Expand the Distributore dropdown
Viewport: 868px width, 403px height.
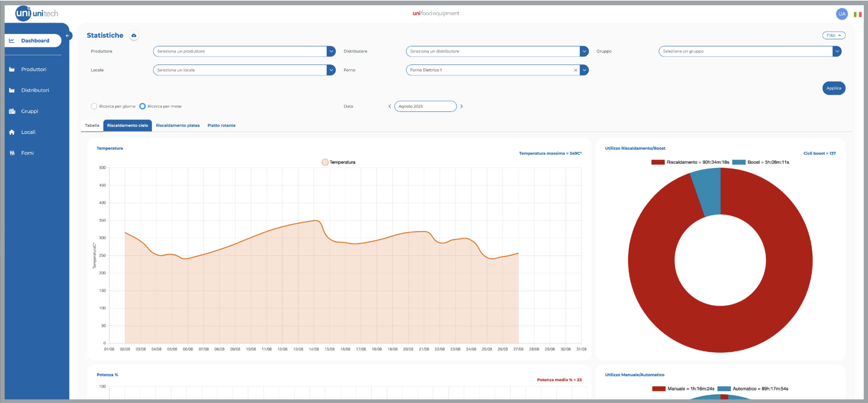(584, 51)
